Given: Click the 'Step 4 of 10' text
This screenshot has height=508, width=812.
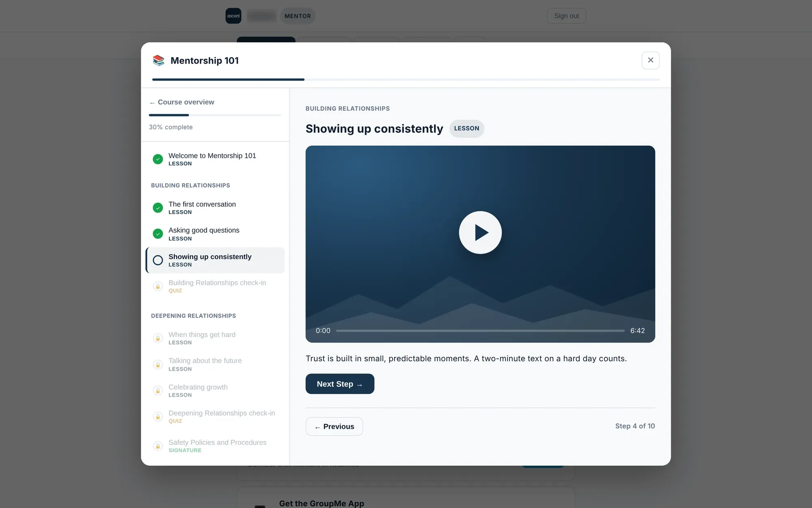Looking at the screenshot, I should point(635,426).
